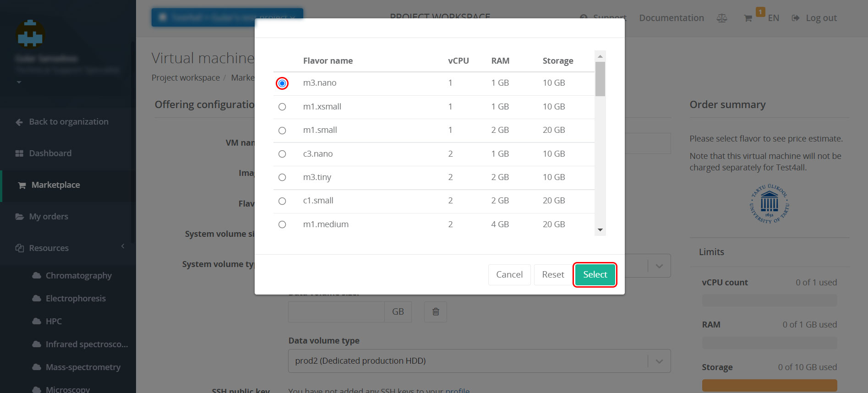Screen dimensions: 868x393
Task: Go back to organization
Action: coord(68,122)
